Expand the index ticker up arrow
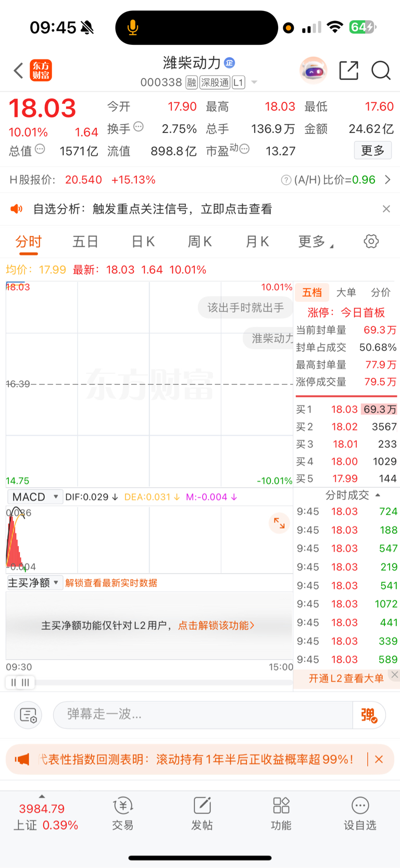Viewport: 400px width, 868px height. pos(42,796)
